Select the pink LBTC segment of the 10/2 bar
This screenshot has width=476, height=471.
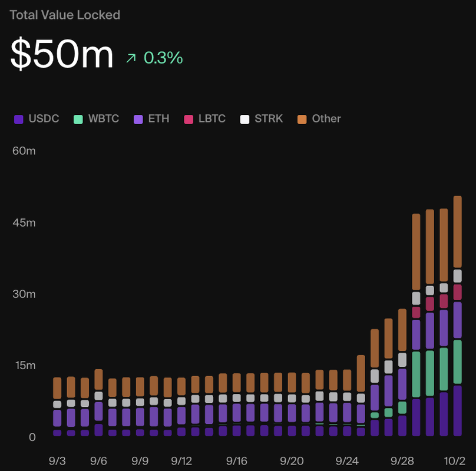pyautogui.click(x=458, y=292)
